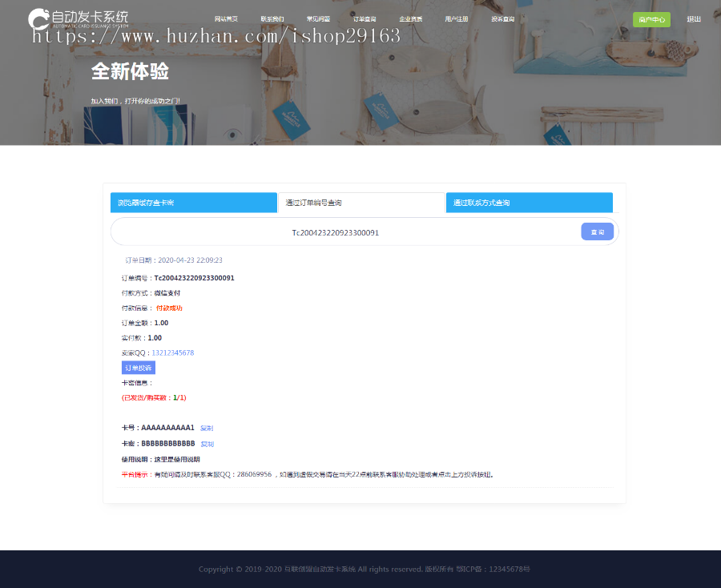Image resolution: width=721 pixels, height=588 pixels.
Task: Open the 用户注册 registration page
Action: tap(456, 19)
